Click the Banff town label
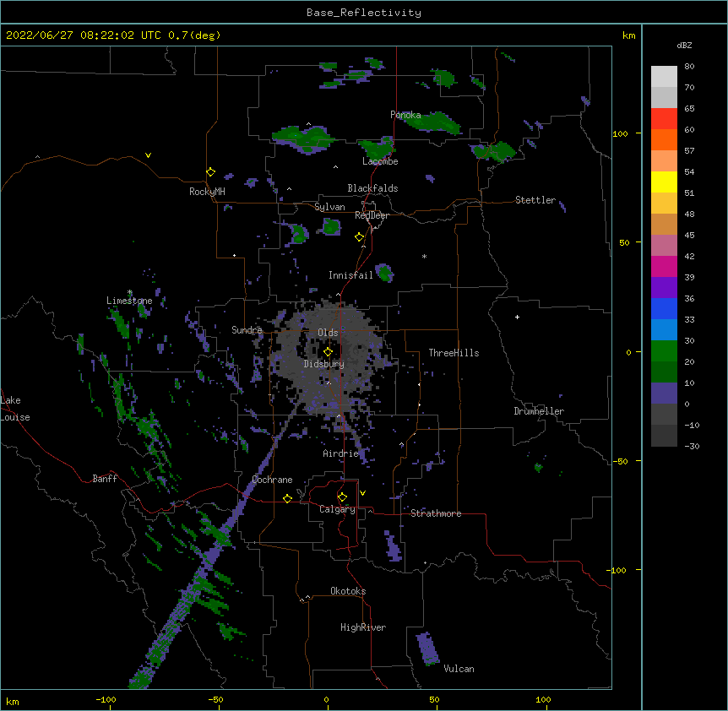The width and height of the screenshot is (728, 711). [x=105, y=479]
